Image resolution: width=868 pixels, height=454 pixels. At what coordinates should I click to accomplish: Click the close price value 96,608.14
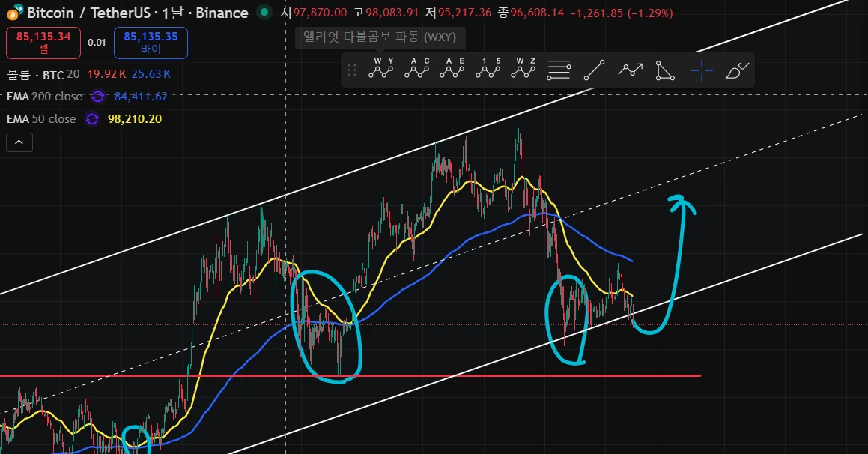click(537, 13)
